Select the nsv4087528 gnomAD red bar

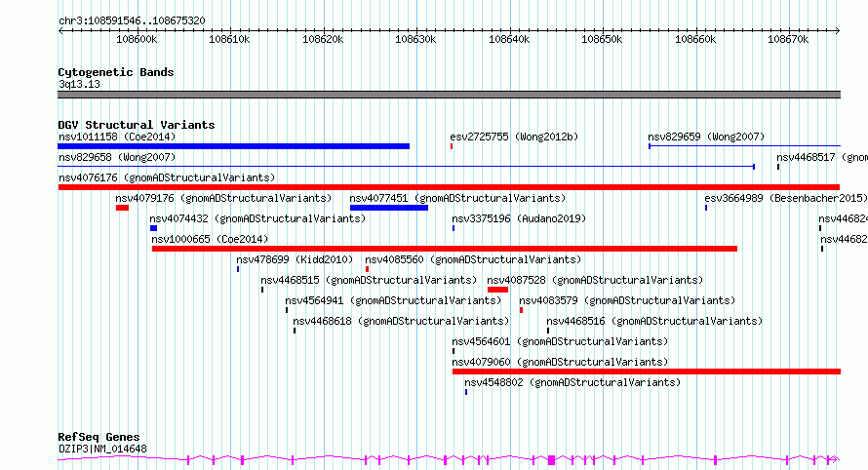pos(497,290)
